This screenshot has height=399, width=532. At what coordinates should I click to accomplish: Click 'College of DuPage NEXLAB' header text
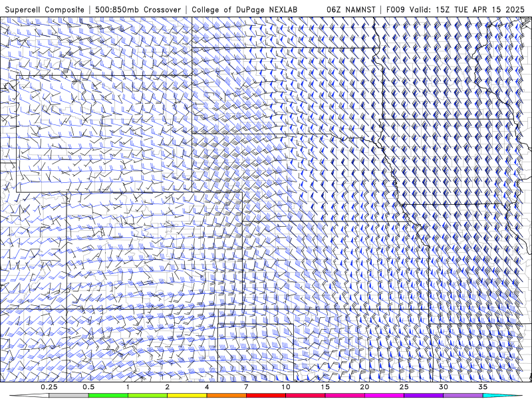pos(244,9)
